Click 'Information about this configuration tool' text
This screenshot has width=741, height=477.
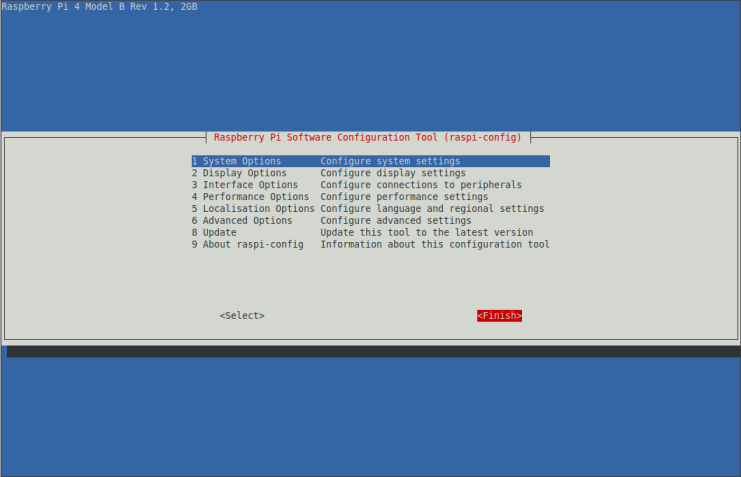click(435, 245)
